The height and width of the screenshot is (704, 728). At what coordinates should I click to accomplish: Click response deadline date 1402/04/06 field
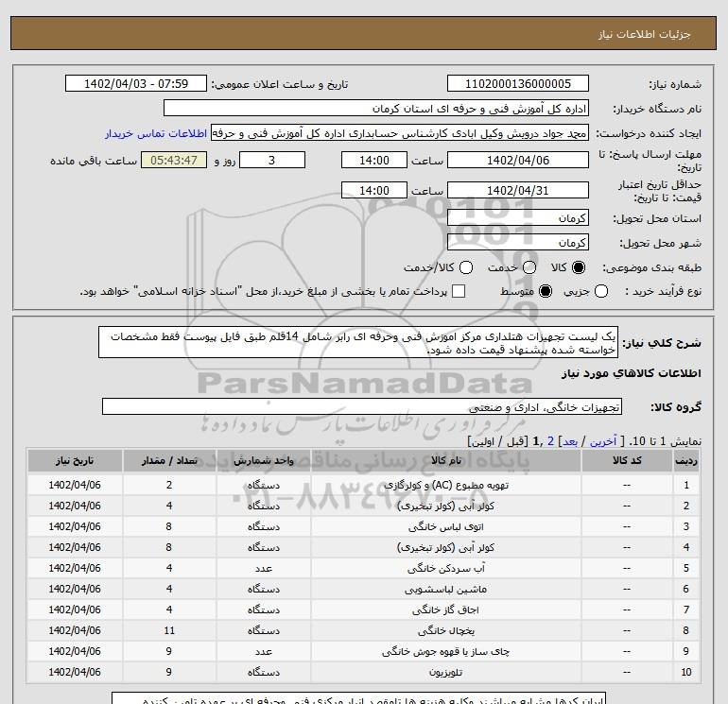coord(518,161)
